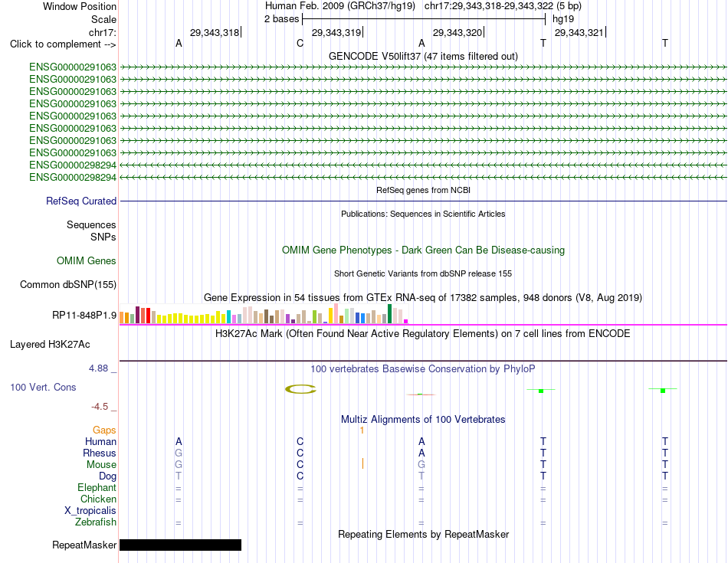Click the base 'C' in the complement row
This screenshot has height=563, width=728.
coord(300,43)
